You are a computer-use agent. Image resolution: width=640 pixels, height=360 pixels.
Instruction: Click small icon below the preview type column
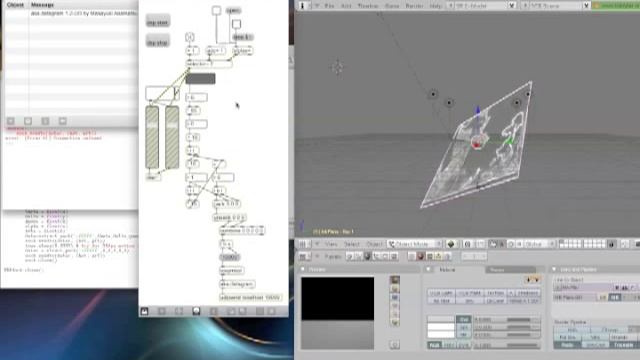point(395,345)
